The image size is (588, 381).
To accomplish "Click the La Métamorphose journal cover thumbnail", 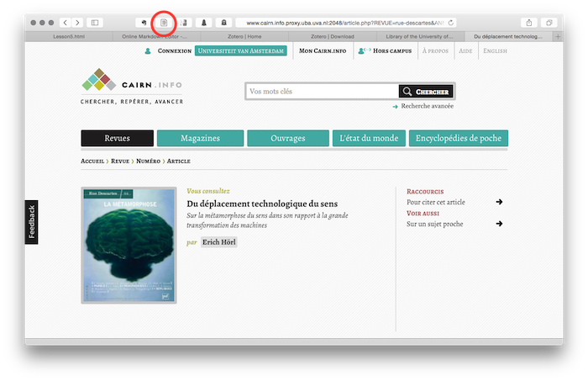I will [129, 245].
